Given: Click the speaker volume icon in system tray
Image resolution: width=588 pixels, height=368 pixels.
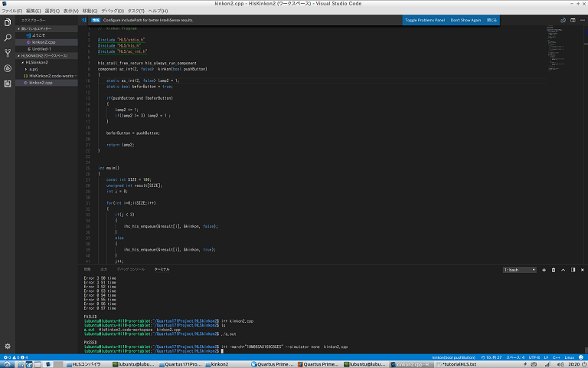Looking at the screenshot, I should click(x=560, y=364).
